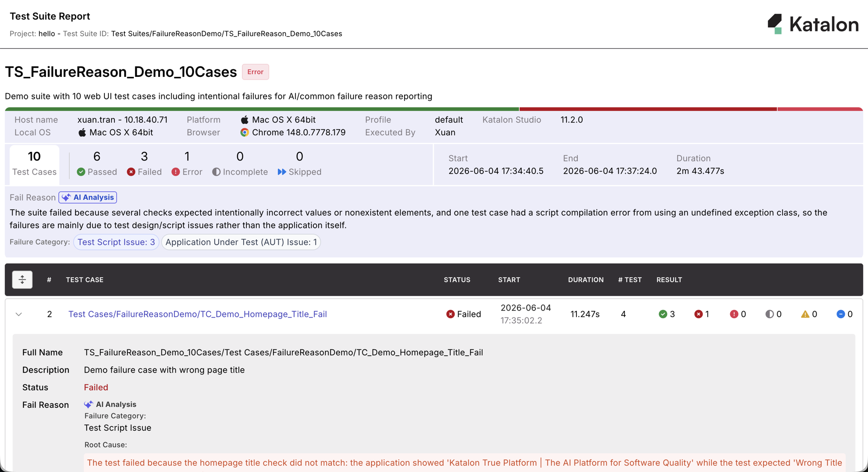
Task: Click the red Error exclamation icon in summary
Action: tap(176, 172)
